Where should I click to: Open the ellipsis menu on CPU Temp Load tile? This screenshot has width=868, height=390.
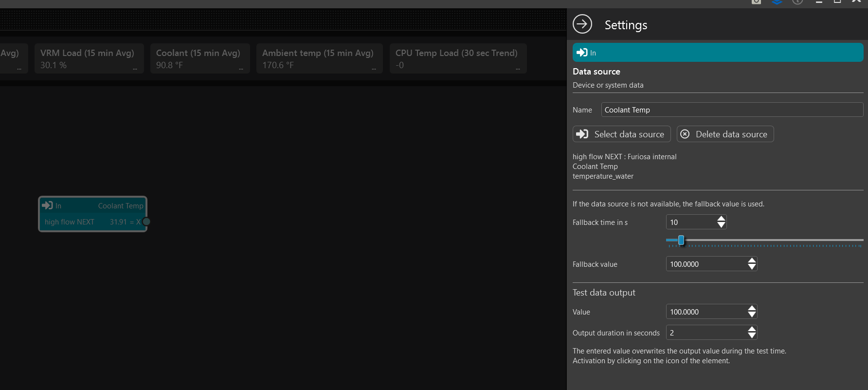pyautogui.click(x=518, y=69)
